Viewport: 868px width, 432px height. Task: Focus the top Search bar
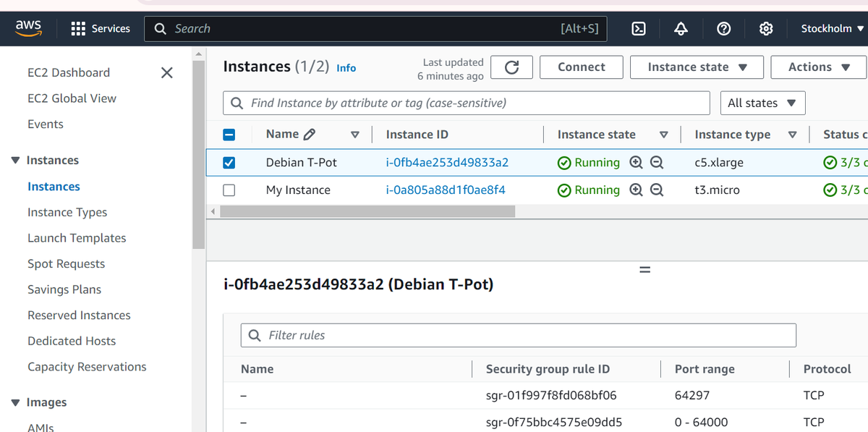point(375,29)
